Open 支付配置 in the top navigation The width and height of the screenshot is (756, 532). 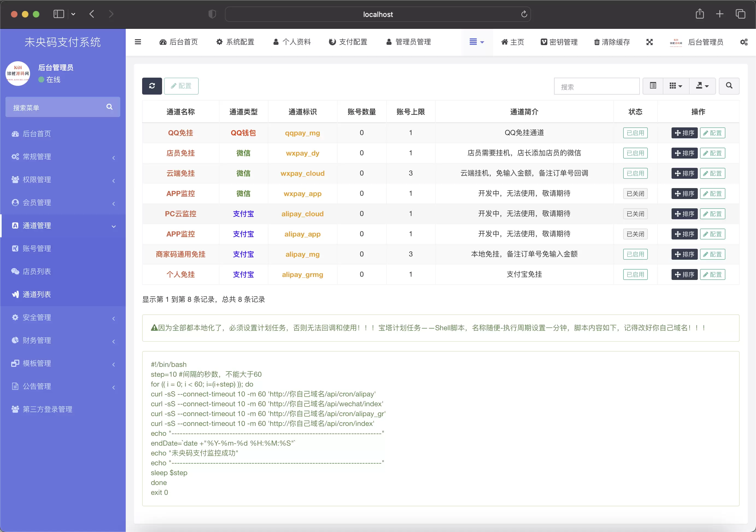tap(348, 42)
